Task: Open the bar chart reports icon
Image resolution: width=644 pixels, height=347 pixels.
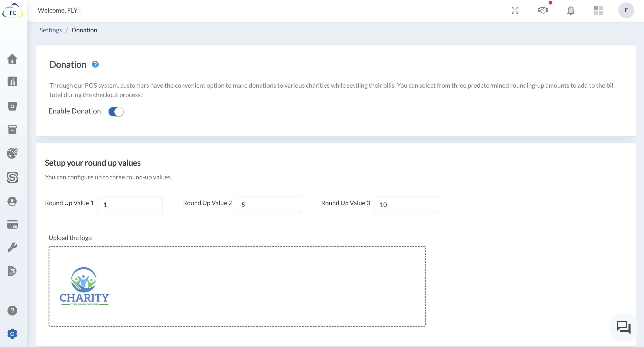Action: coord(12,82)
